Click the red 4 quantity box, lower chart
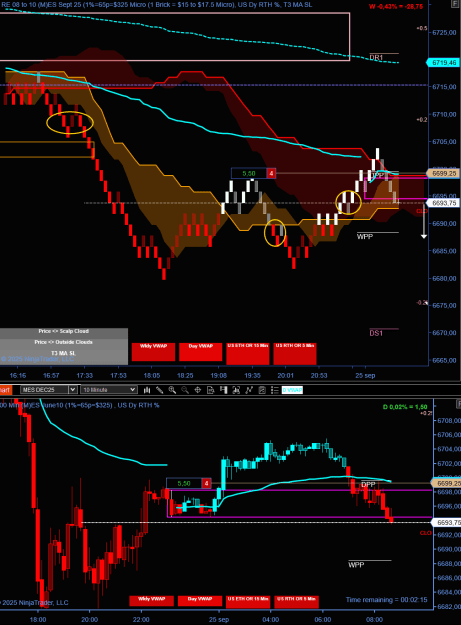Image resolution: width=461 pixels, height=625 pixels. point(206,483)
